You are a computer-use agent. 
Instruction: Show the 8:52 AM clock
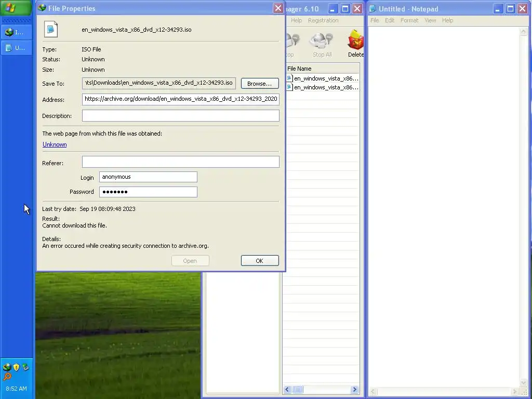(x=16, y=389)
